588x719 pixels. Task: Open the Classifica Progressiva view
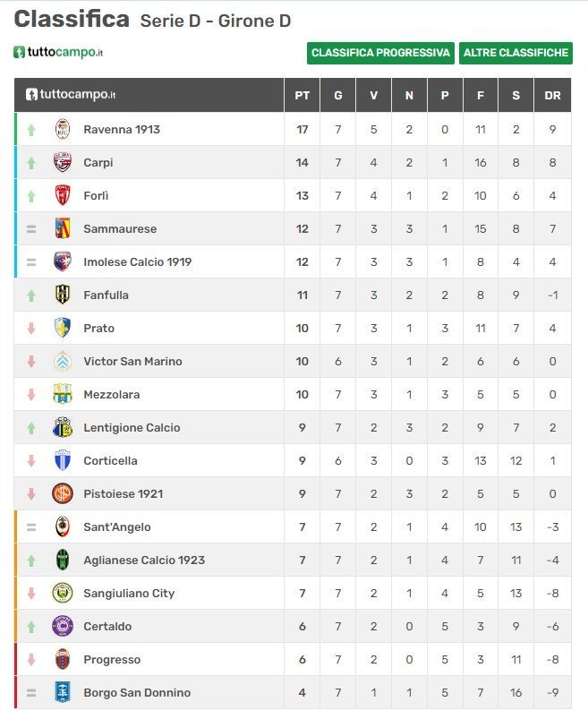(380, 53)
